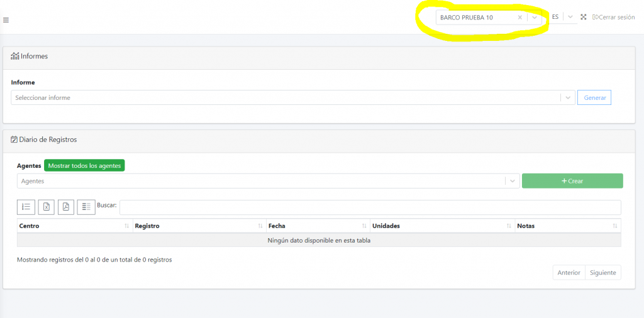This screenshot has width=644, height=318.
Task: Export the table to Excel
Action: pyautogui.click(x=46, y=207)
